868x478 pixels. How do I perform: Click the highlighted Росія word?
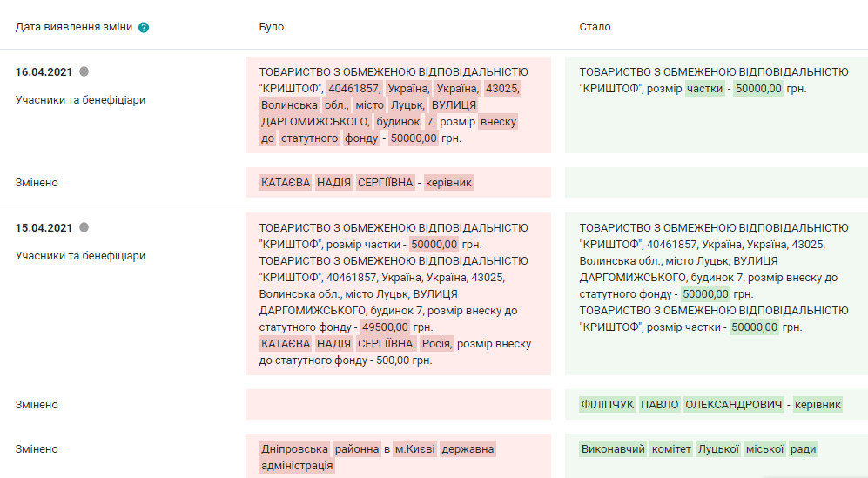[437, 344]
